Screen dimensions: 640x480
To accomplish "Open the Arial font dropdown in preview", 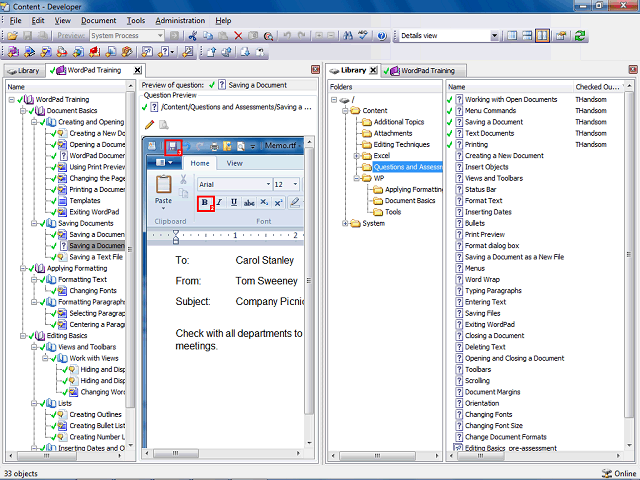I will coord(268,184).
